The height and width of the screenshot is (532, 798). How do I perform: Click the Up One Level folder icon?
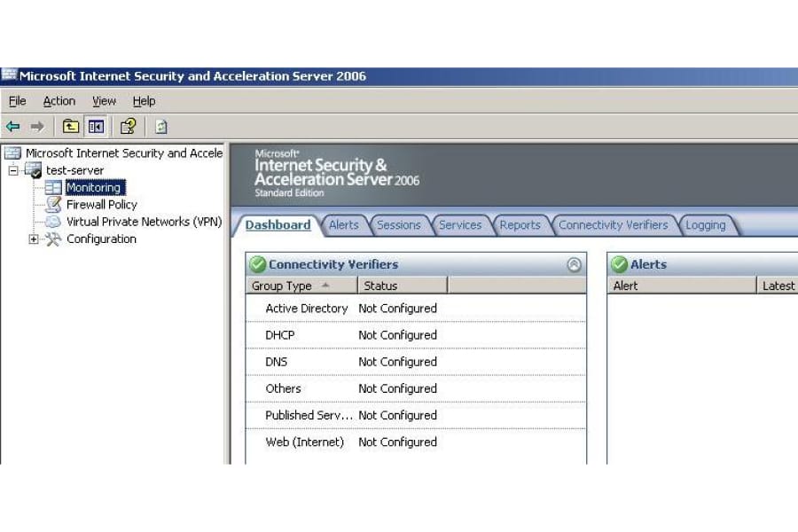coord(70,125)
